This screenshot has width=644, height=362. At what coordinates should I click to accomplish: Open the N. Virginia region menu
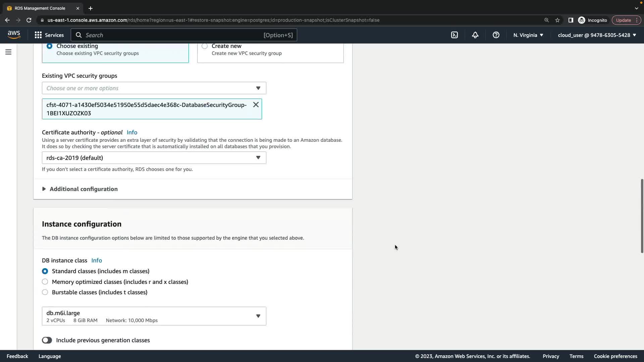(x=528, y=35)
